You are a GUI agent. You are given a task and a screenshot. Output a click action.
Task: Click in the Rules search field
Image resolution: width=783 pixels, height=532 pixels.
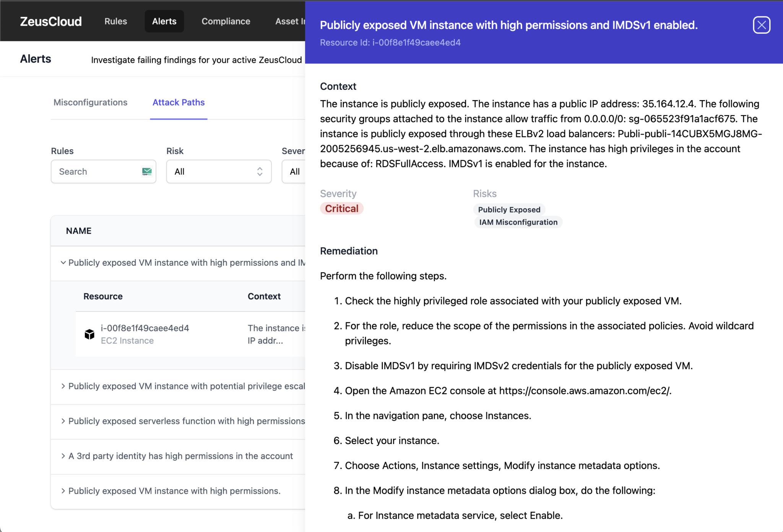coord(96,171)
